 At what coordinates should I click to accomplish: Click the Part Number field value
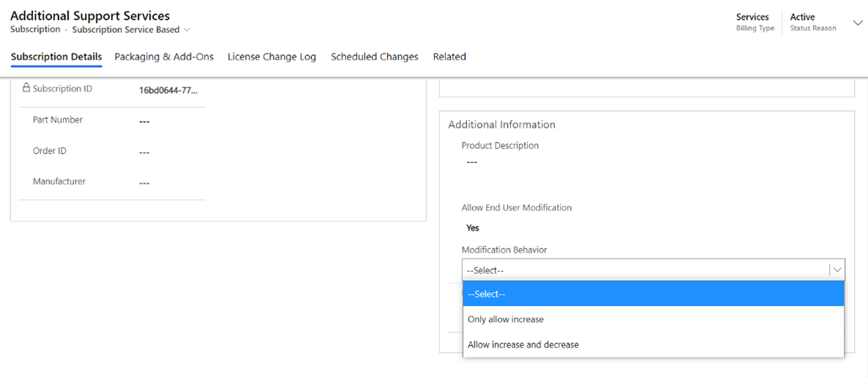coord(144,121)
